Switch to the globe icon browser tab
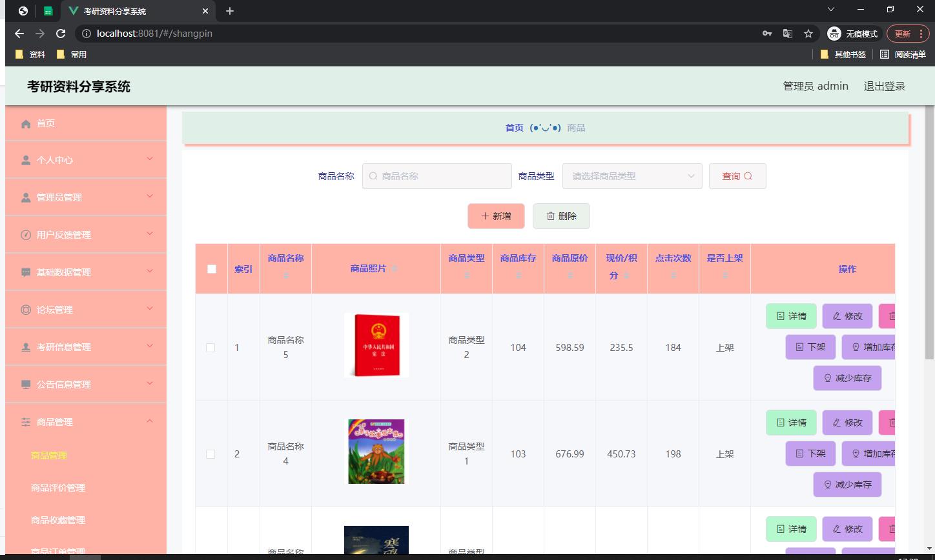This screenshot has width=935, height=560. (23, 11)
